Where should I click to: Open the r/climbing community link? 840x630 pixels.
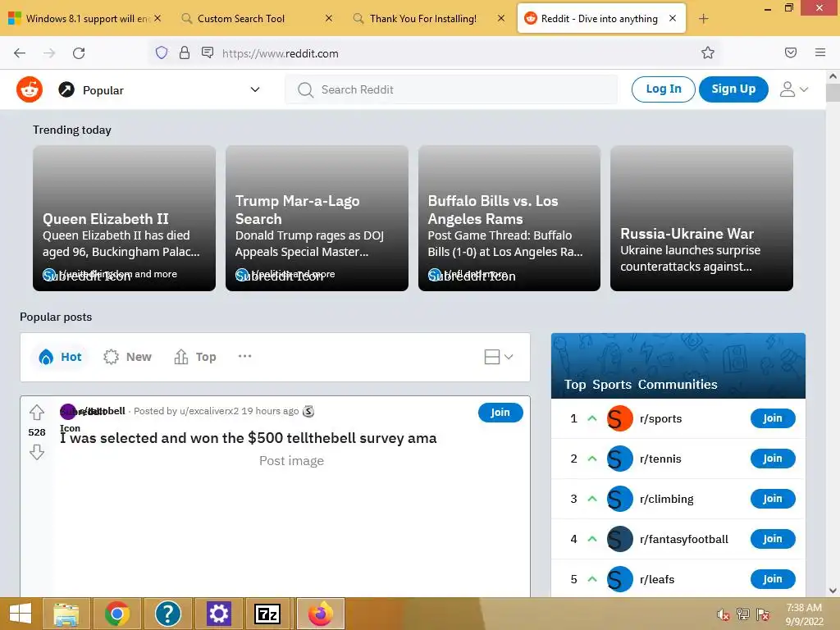[666, 499]
